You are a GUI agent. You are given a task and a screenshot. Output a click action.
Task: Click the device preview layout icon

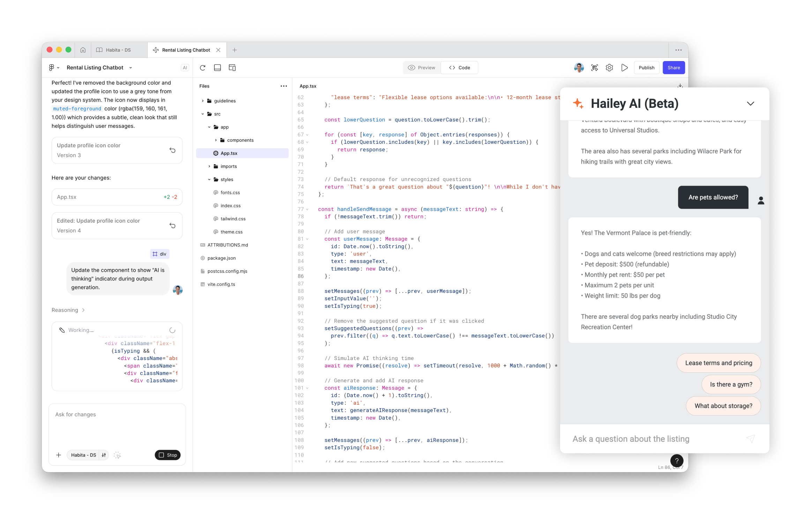pyautogui.click(x=232, y=68)
